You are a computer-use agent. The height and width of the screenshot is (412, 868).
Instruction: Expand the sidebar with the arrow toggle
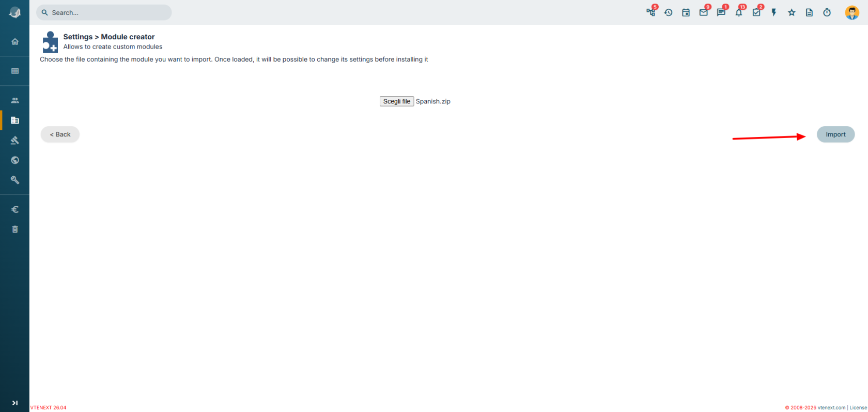pyautogui.click(x=15, y=403)
